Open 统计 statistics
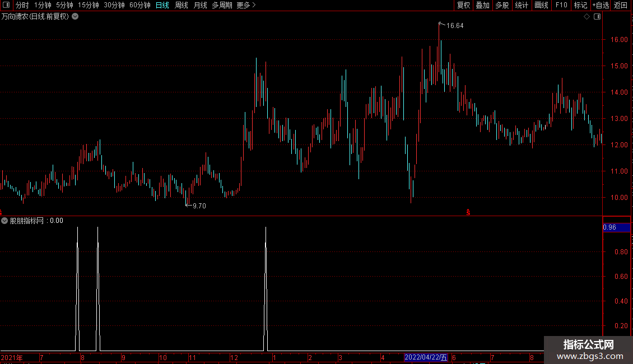 click(522, 5)
